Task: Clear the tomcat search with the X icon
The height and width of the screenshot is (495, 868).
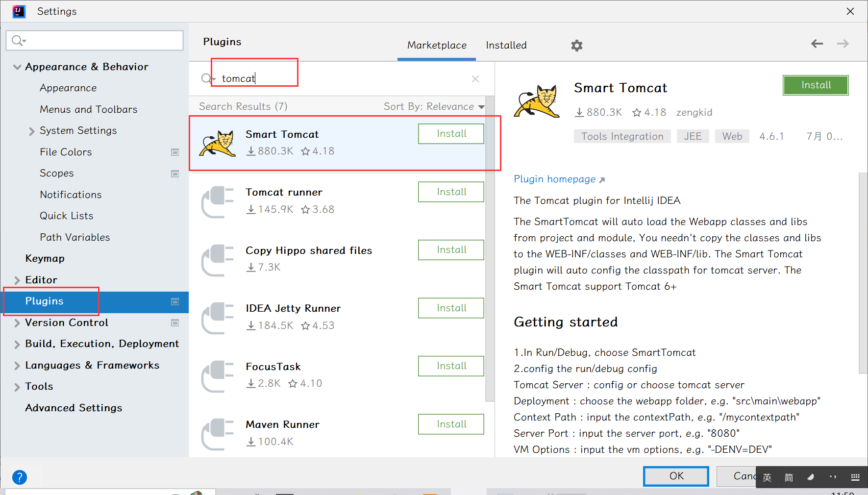Action: pyautogui.click(x=475, y=79)
